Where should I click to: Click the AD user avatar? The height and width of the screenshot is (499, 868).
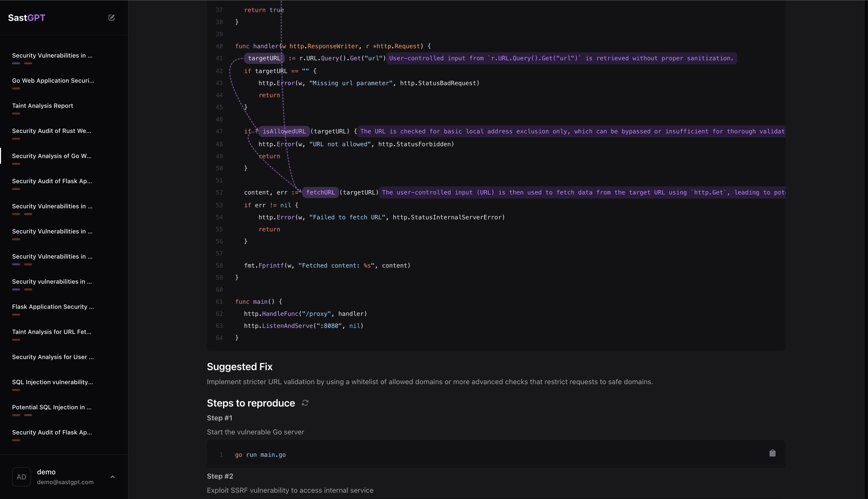22,477
